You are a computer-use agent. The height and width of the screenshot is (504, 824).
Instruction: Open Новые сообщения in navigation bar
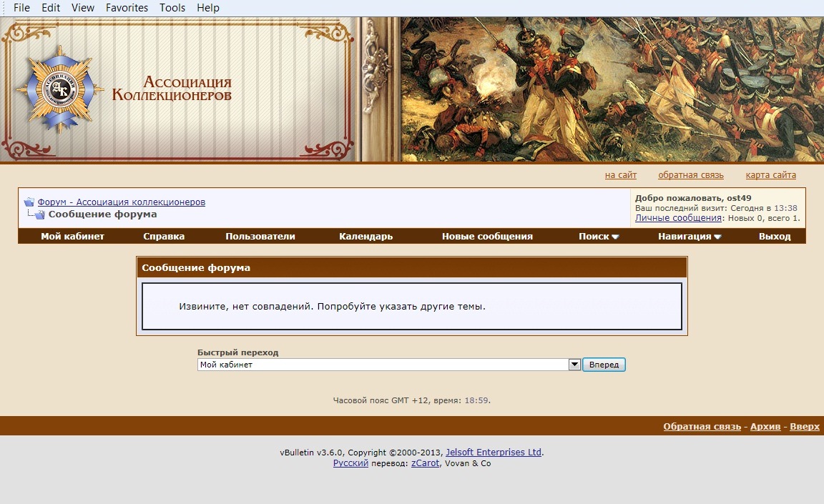tap(487, 236)
